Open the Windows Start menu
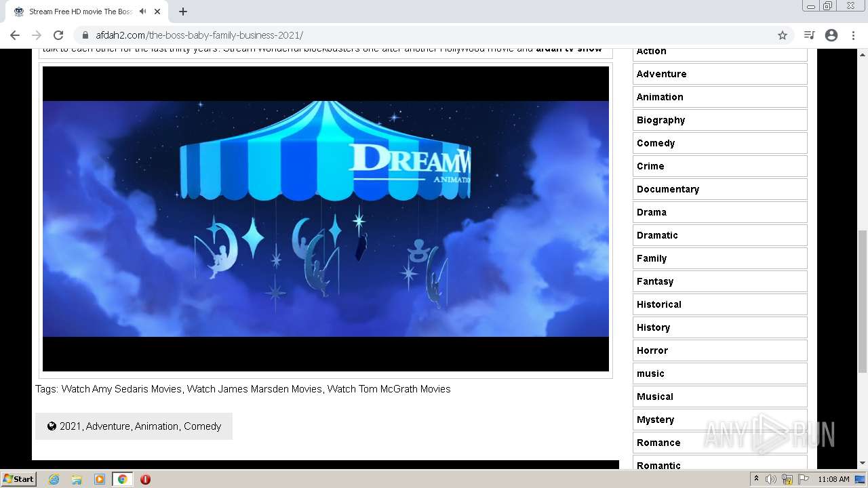 19,479
